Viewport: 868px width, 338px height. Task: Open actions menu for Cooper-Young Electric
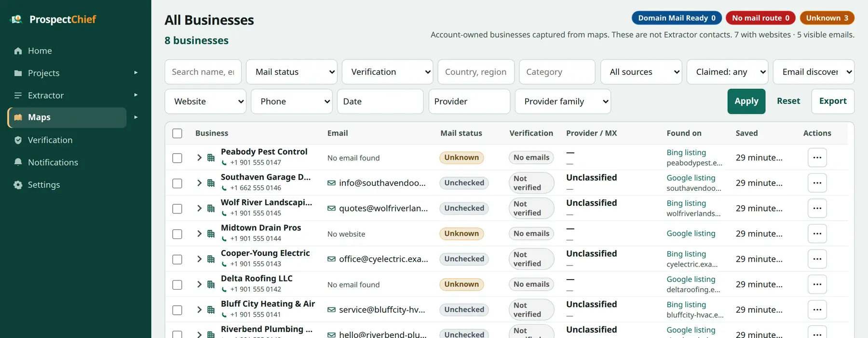click(x=817, y=259)
